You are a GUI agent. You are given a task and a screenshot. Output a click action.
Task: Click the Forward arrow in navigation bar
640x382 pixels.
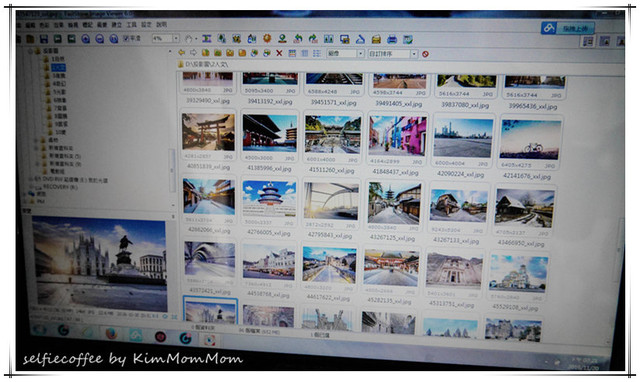(x=193, y=53)
